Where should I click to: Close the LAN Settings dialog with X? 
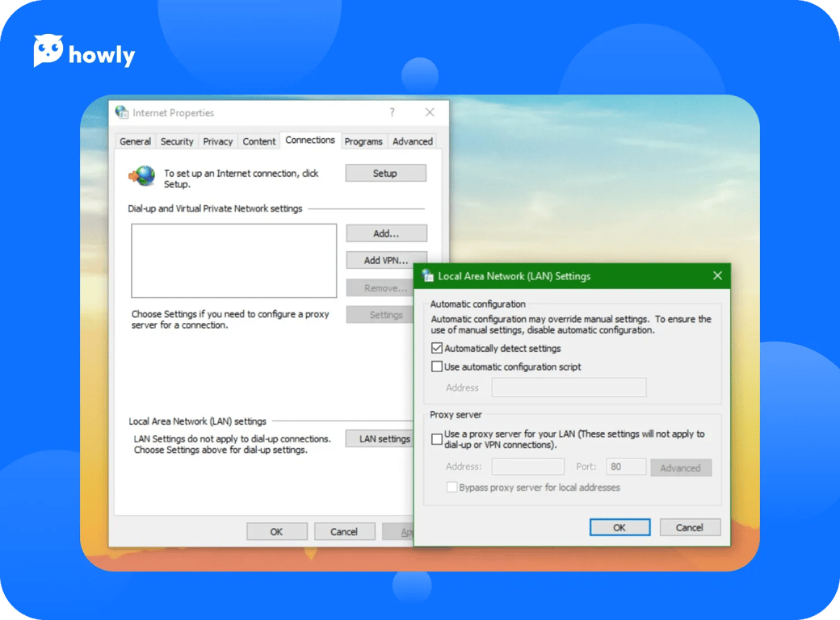point(717,276)
